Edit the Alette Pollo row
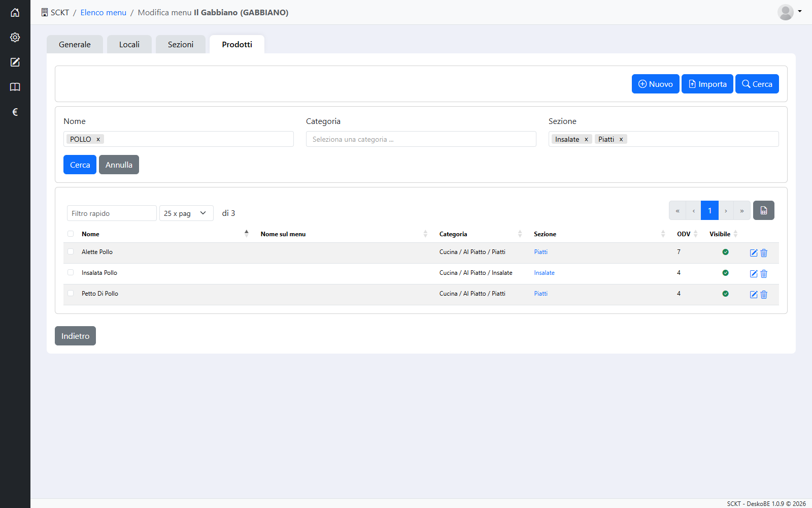812x508 pixels. [754, 253]
